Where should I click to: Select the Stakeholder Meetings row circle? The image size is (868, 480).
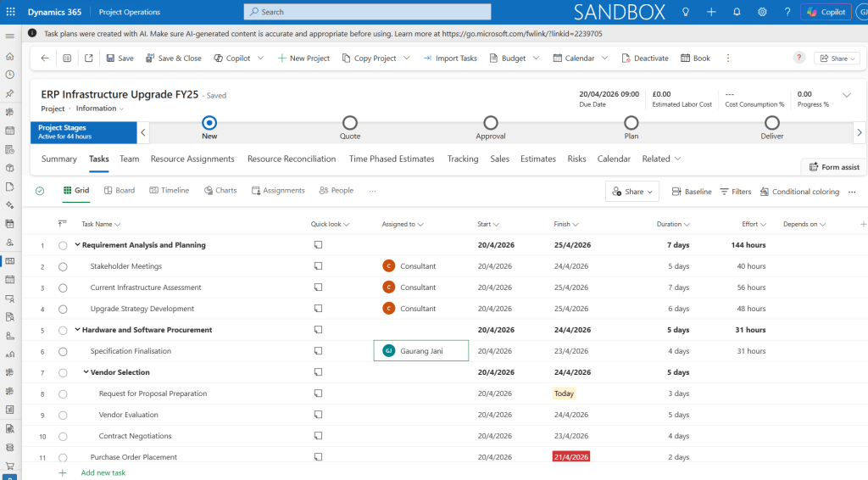click(63, 266)
